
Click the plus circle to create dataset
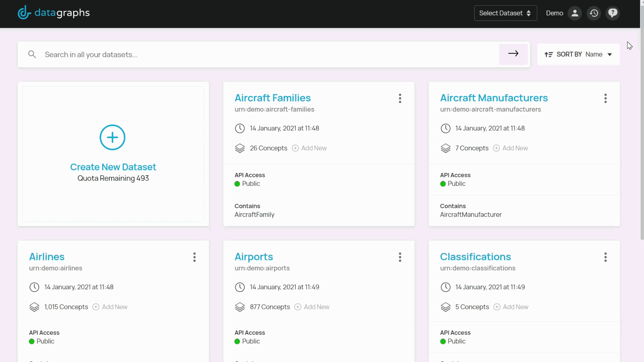(x=112, y=137)
